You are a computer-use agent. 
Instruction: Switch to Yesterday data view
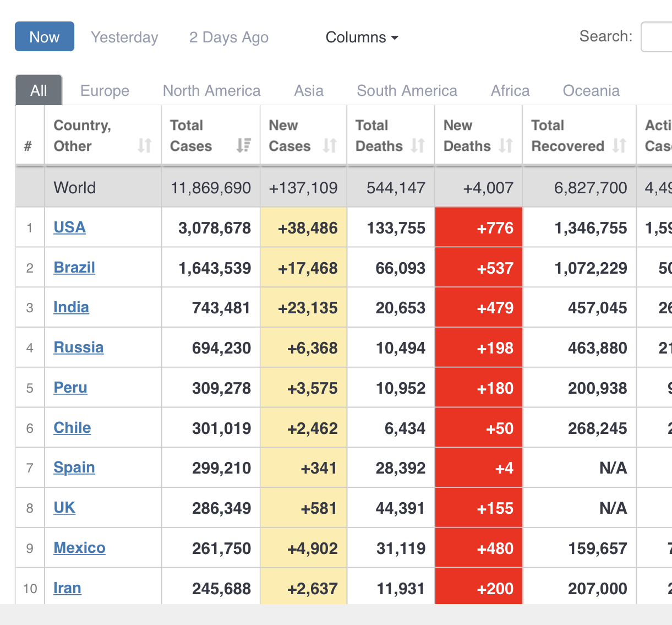pos(124,37)
